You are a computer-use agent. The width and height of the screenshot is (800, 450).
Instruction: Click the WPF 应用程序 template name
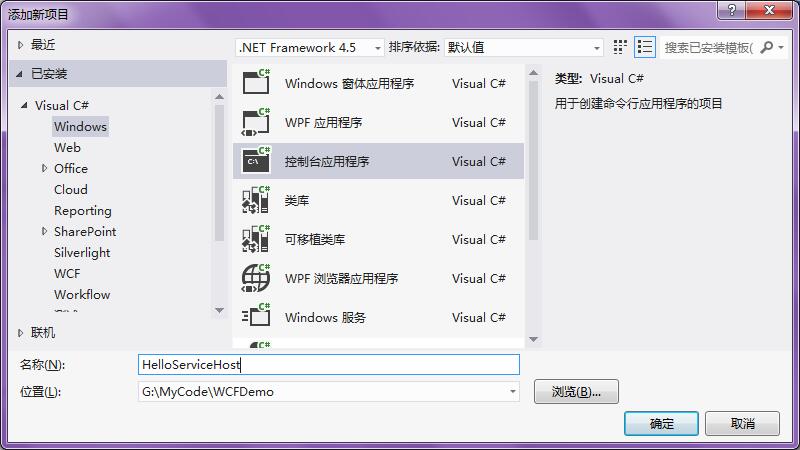323,122
